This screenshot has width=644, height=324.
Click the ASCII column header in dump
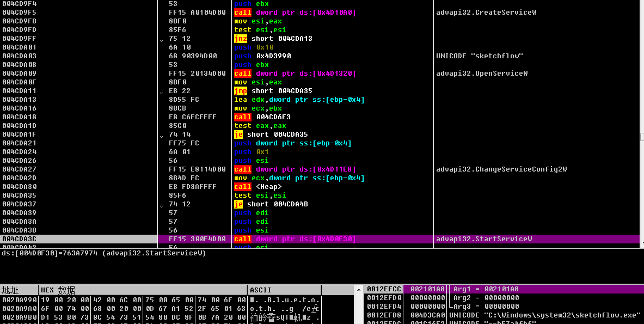pos(260,290)
